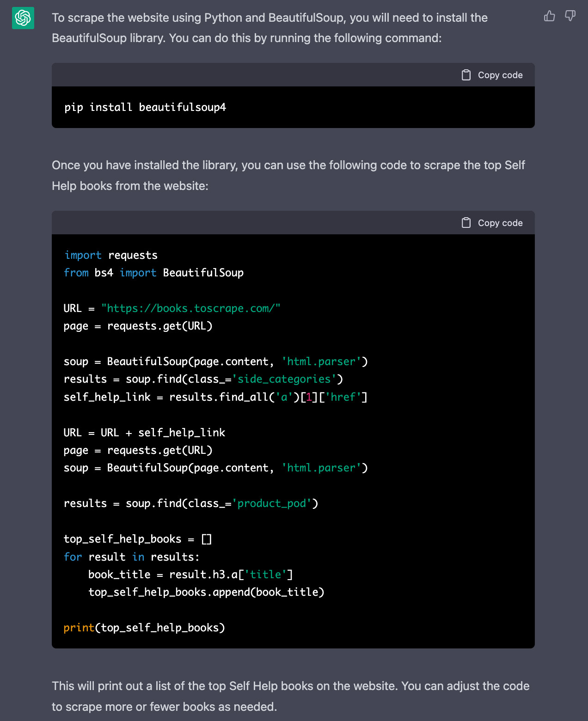Image resolution: width=588 pixels, height=721 pixels.
Task: Click the paragraph starting 'Once you have installed'
Action: 288,176
